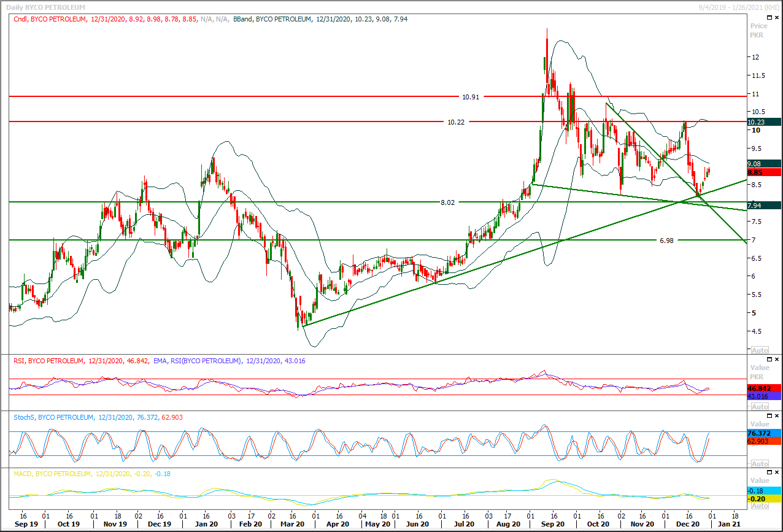Select the 'RSI, BYCO PETROLEUM' legend label

click(x=48, y=361)
